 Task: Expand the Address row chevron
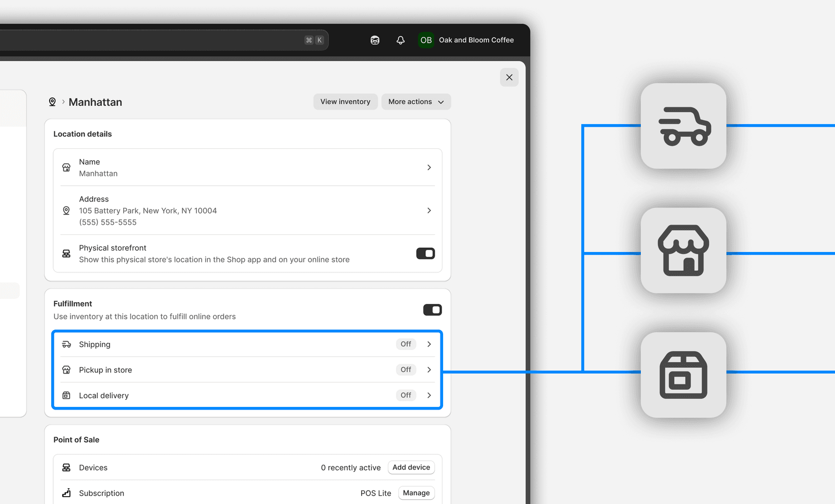429,210
